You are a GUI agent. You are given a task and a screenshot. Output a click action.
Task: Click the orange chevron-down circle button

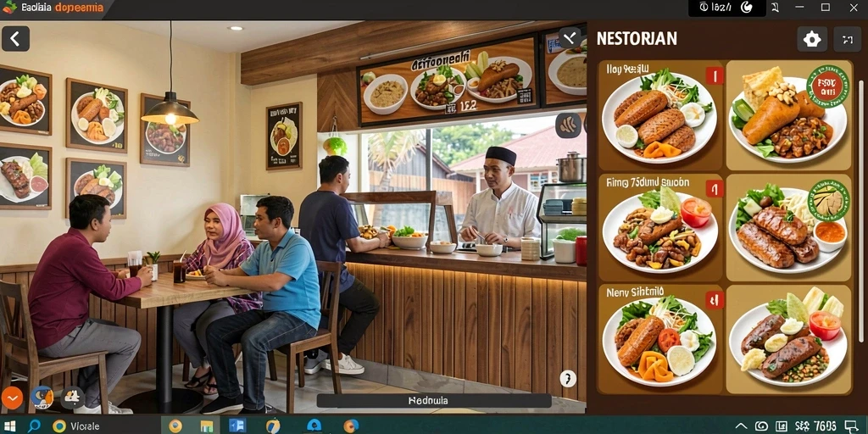[x=12, y=398]
